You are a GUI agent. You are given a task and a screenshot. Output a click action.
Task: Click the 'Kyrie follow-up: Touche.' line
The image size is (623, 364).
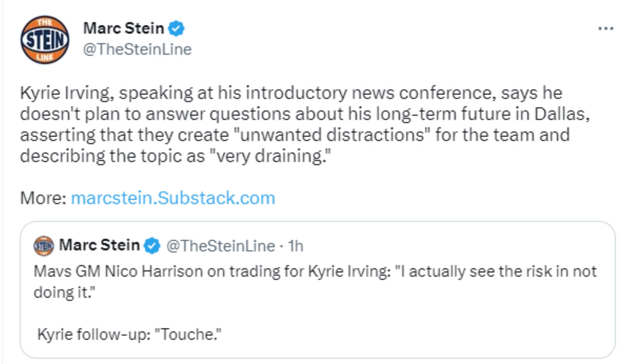point(129,334)
